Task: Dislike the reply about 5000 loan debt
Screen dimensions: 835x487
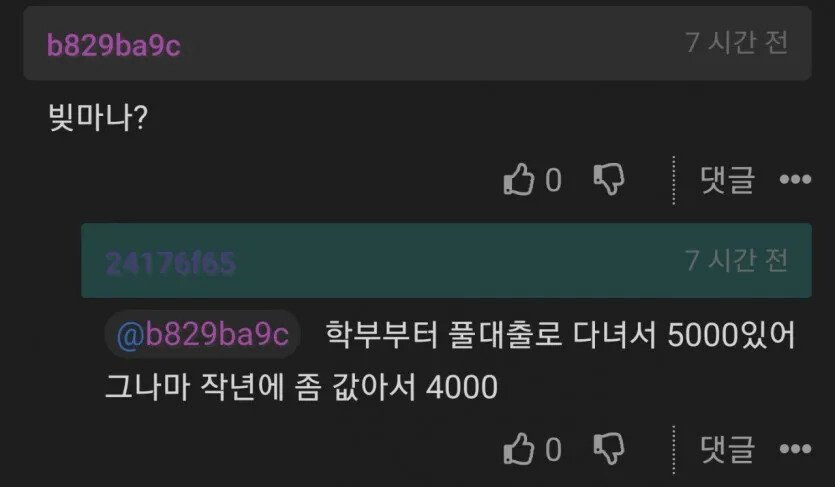Action: [x=609, y=449]
